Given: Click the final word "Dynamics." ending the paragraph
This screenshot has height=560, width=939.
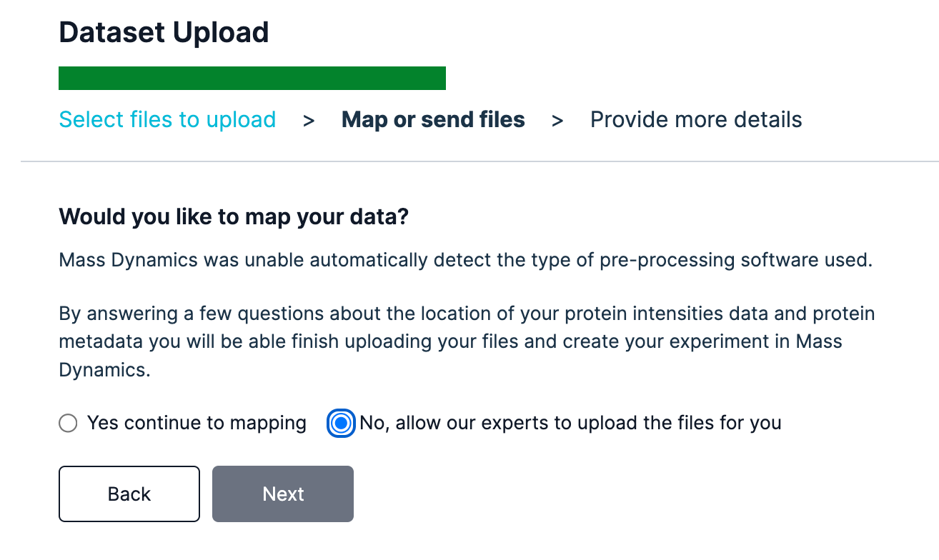Looking at the screenshot, I should 104,370.
